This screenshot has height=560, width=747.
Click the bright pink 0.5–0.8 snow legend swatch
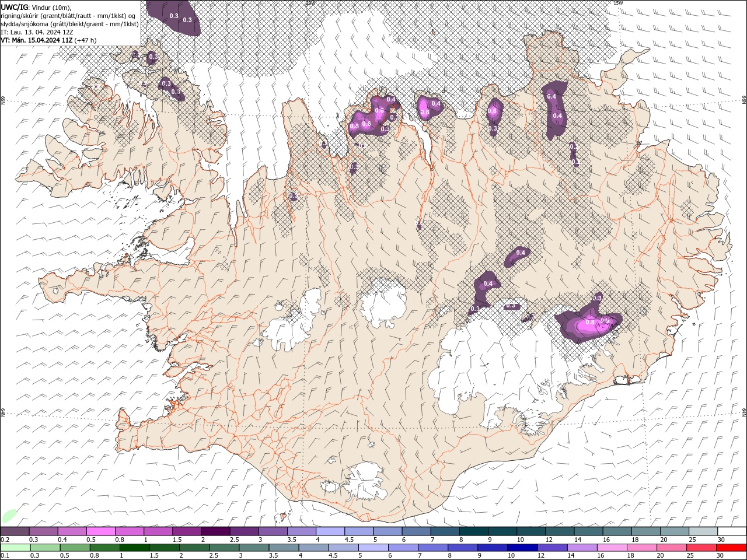coord(101,531)
